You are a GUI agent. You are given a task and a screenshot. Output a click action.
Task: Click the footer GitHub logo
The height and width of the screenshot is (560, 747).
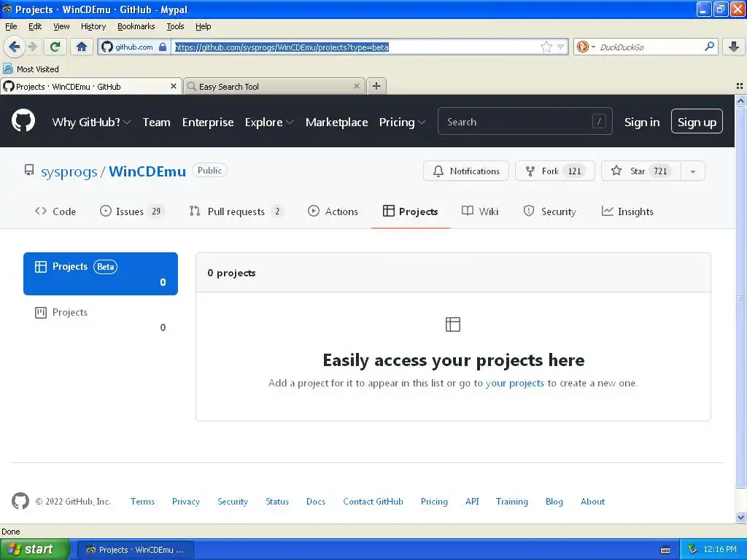(20, 501)
